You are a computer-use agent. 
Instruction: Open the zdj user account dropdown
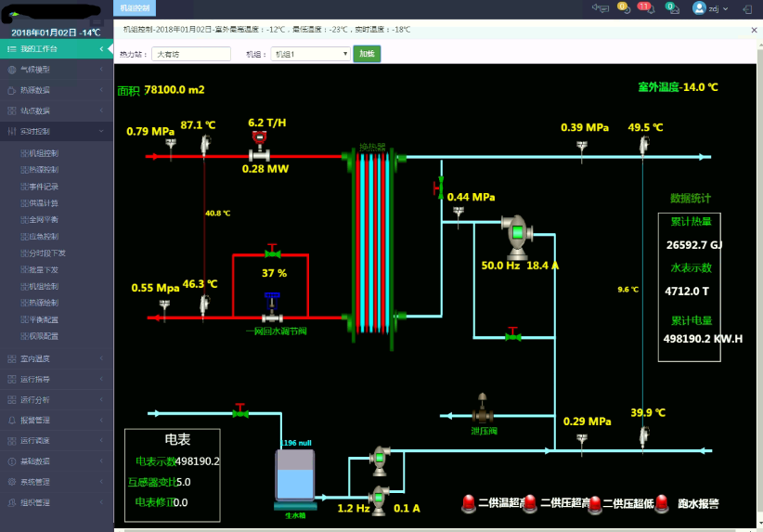coord(710,7)
